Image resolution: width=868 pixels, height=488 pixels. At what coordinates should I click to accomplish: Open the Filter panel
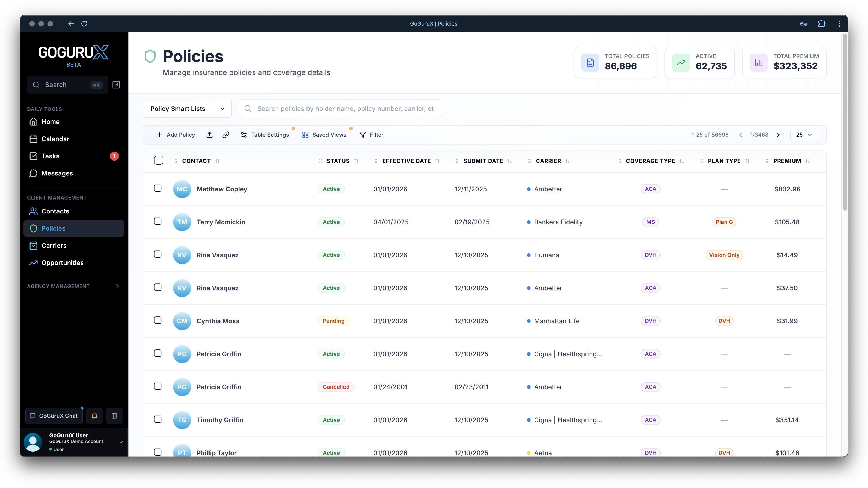click(372, 135)
